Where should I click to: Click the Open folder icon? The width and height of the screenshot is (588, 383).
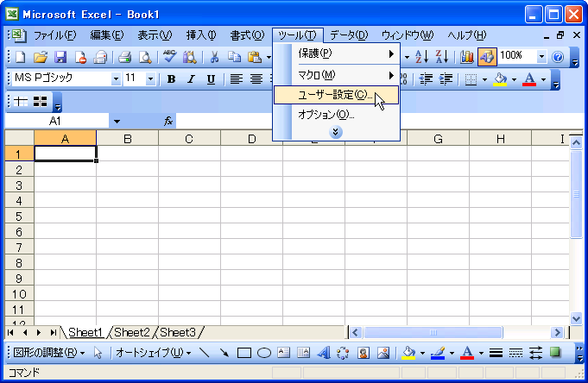(x=40, y=57)
